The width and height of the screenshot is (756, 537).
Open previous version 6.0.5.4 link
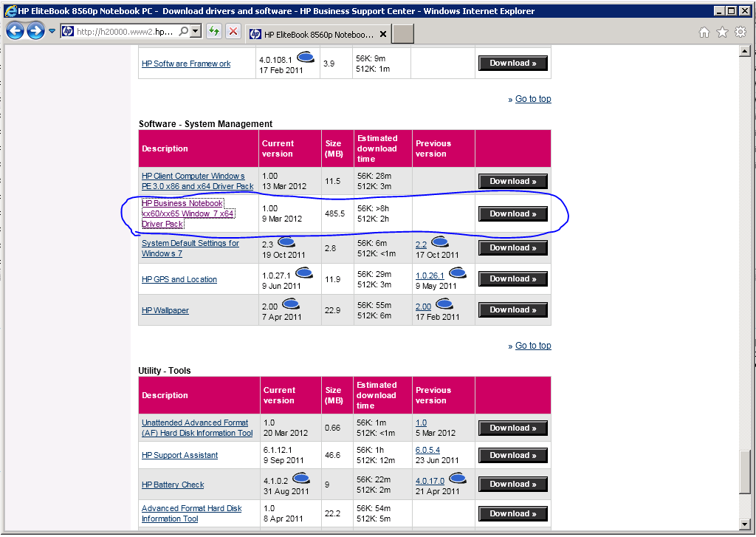click(427, 450)
